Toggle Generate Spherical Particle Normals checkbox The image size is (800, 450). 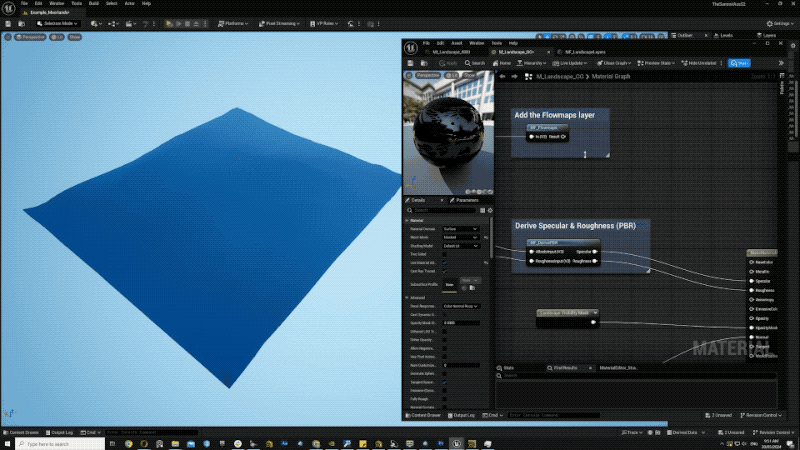pyautogui.click(x=444, y=373)
